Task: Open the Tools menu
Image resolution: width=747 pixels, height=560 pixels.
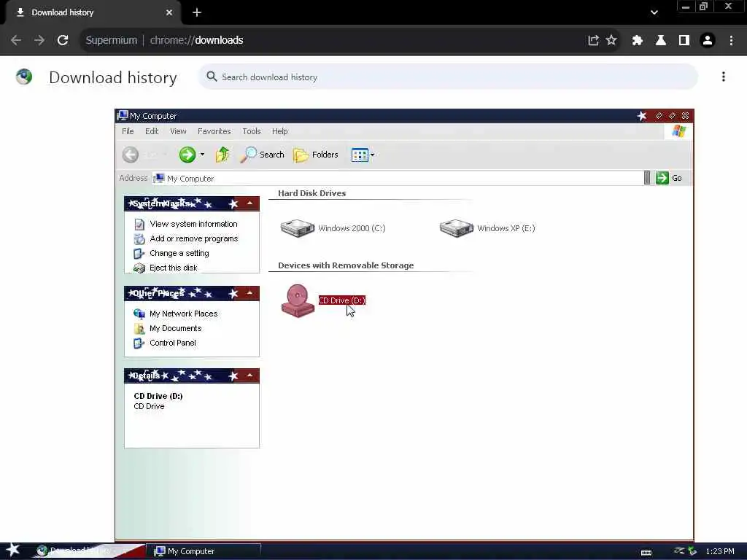Action: (x=252, y=131)
